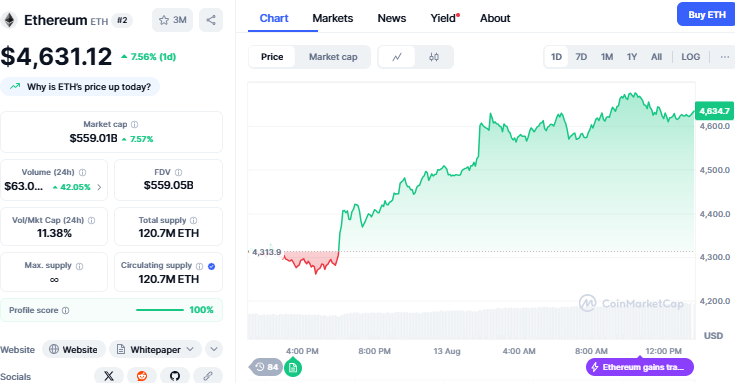Screen dimensions: 735x383
Task: Expand the Whitepaper dropdown
Action: [156, 349]
